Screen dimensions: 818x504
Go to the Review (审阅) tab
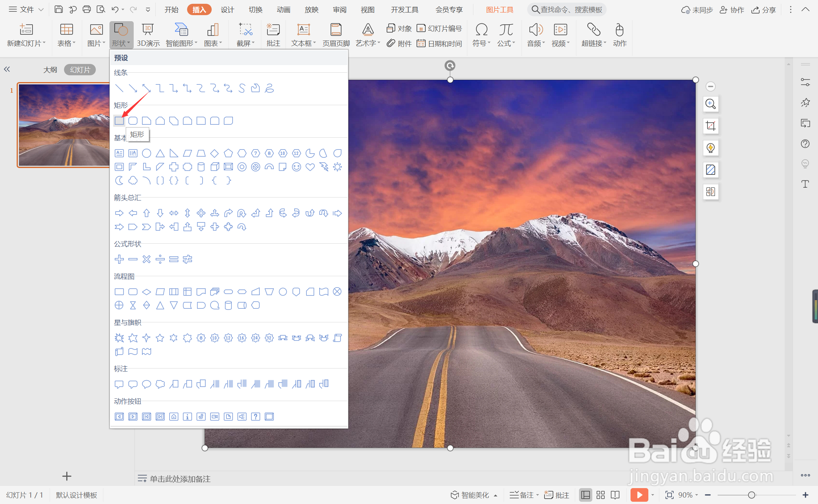click(340, 10)
